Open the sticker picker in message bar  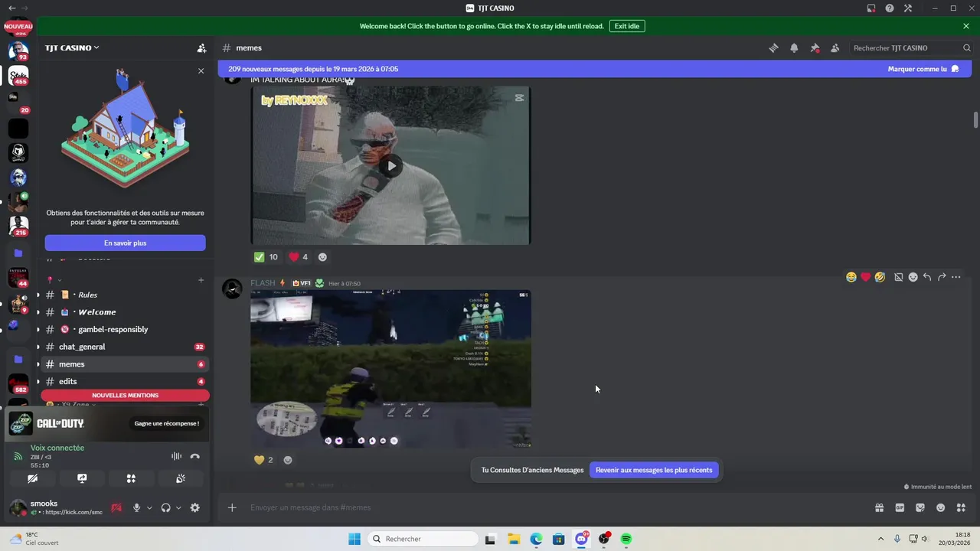(920, 507)
